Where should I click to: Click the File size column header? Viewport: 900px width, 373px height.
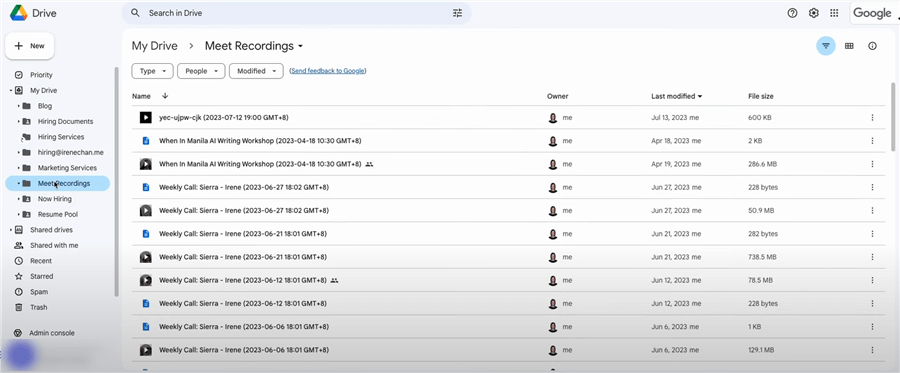[x=761, y=96]
